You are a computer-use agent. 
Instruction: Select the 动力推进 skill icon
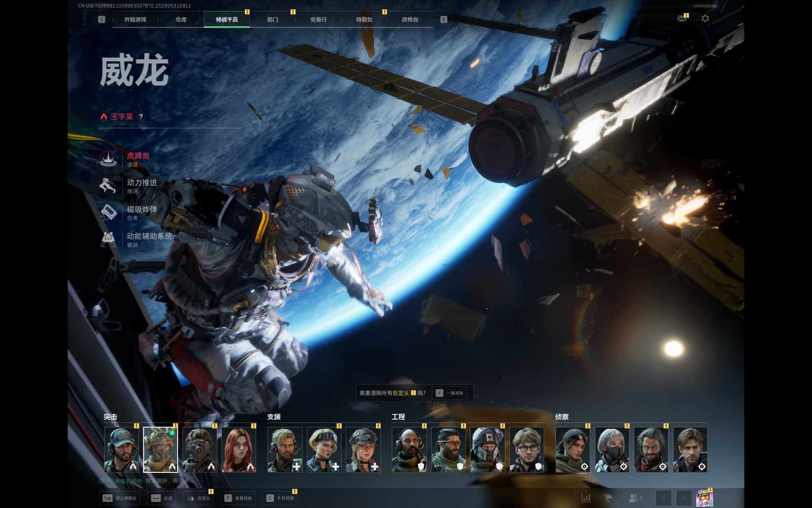[x=108, y=186]
